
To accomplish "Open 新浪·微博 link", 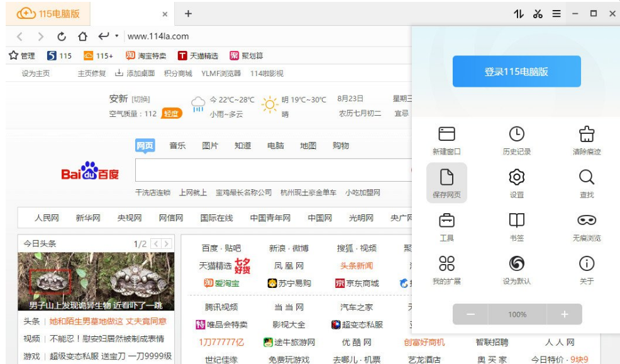I will 289,248.
